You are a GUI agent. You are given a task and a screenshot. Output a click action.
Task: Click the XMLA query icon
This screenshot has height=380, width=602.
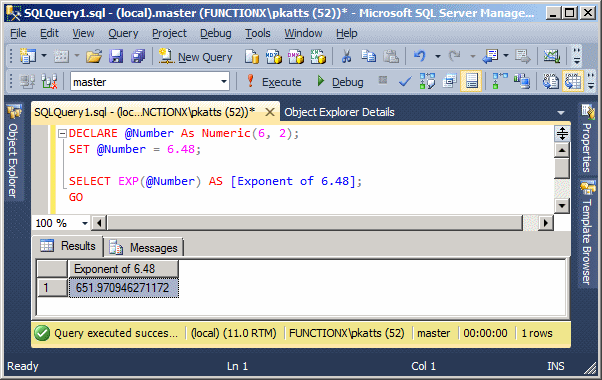[318, 56]
